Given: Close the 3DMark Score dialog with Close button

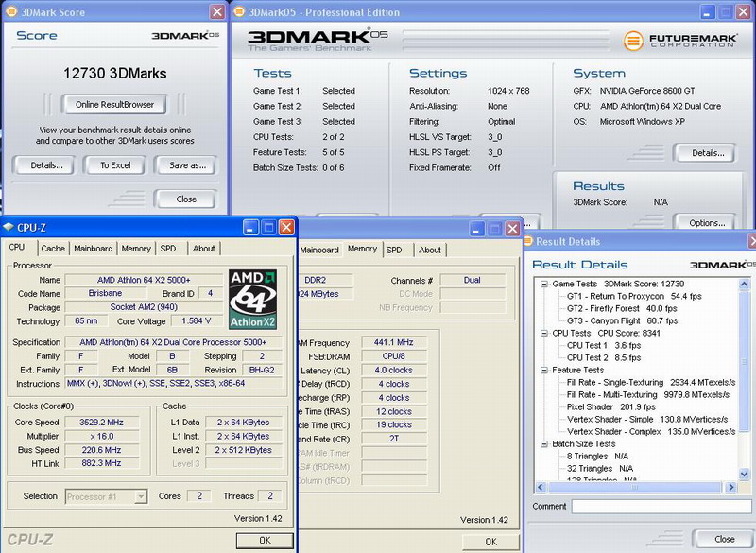Looking at the screenshot, I should click(185, 199).
